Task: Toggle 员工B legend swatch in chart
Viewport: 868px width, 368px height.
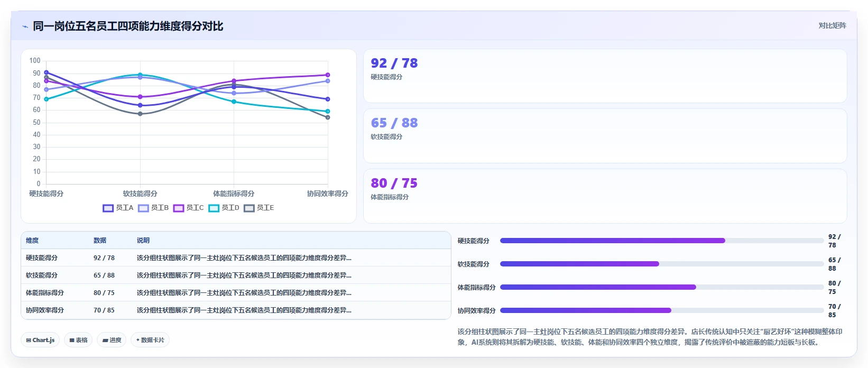Action: pyautogui.click(x=153, y=208)
